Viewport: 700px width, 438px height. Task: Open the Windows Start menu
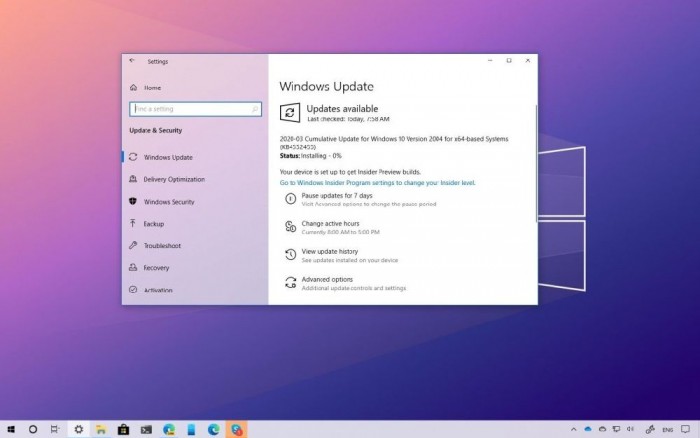pyautogui.click(x=11, y=428)
